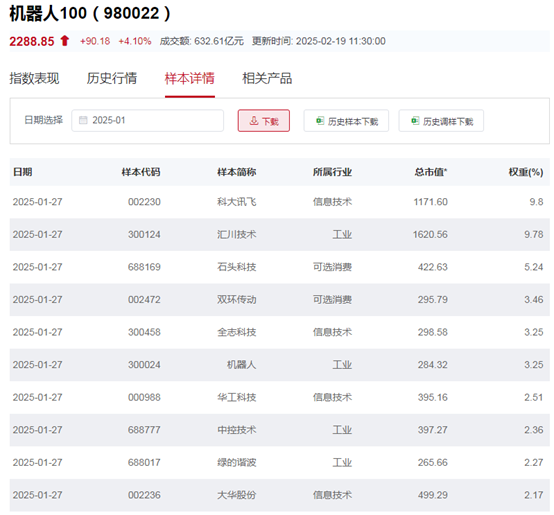Click the download icon on 下载 button

point(254,121)
